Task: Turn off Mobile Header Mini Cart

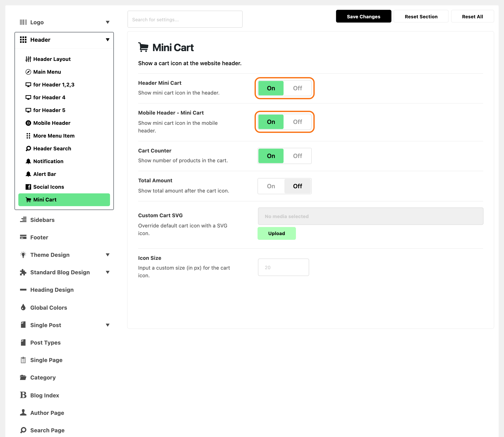Action: [x=298, y=122]
